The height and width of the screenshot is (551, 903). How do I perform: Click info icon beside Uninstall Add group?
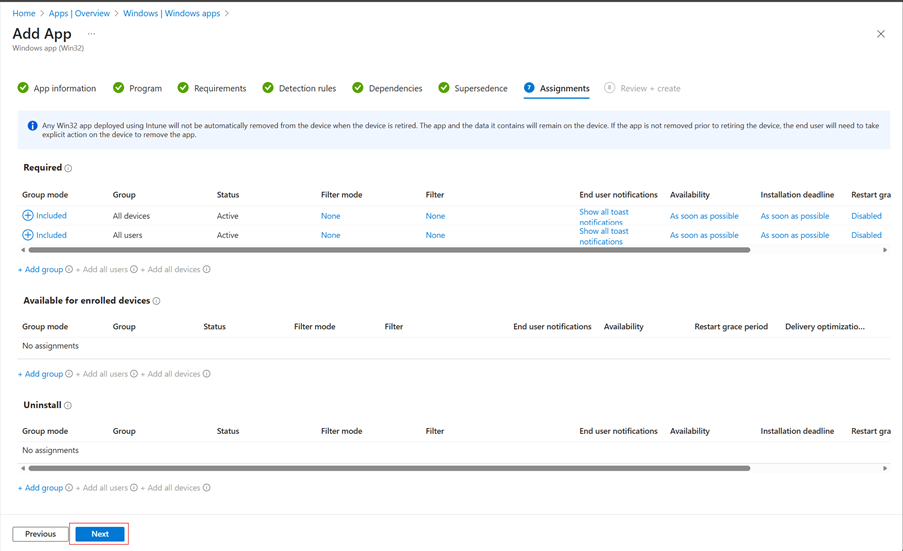(69, 488)
